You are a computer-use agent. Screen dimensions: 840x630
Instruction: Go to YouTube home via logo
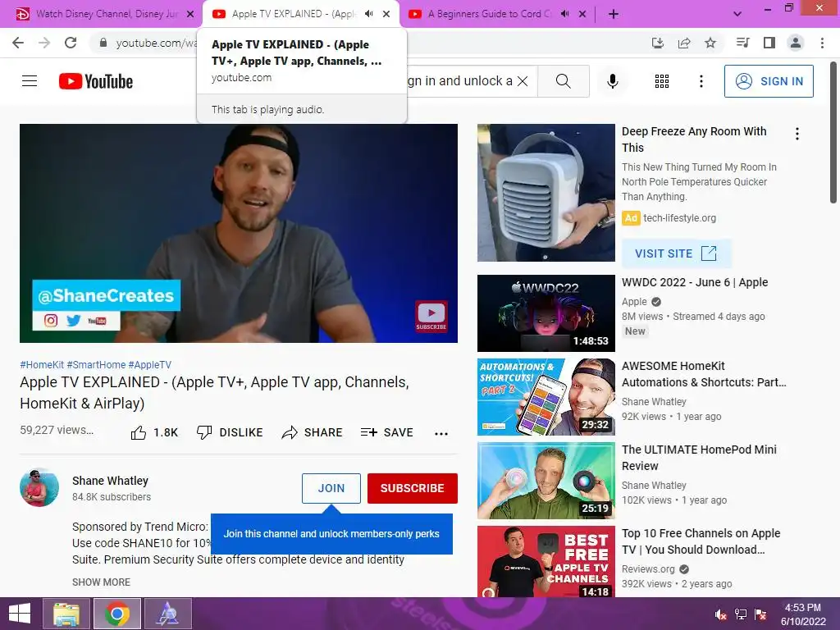tap(96, 81)
